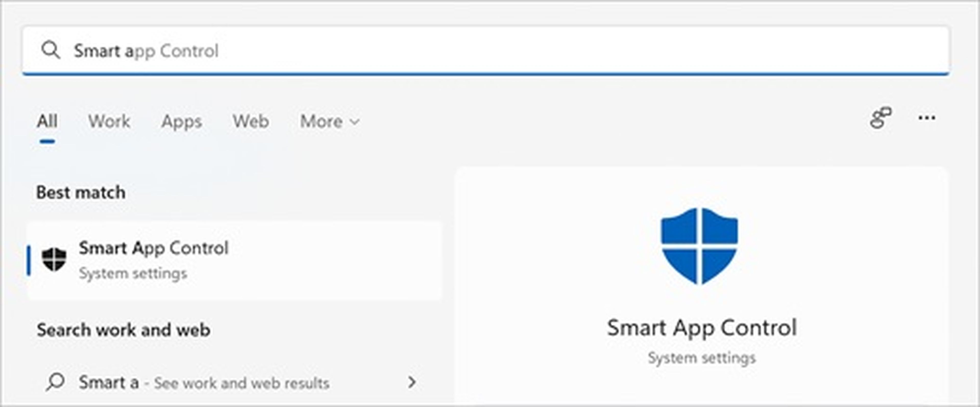
Task: Select the All tab
Action: 47,122
